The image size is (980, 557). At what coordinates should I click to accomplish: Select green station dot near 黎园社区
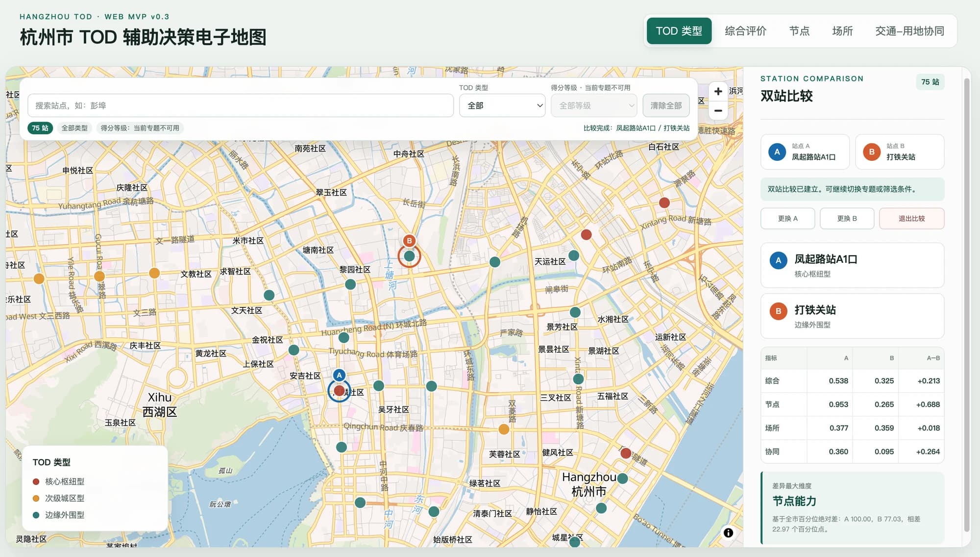350,284
